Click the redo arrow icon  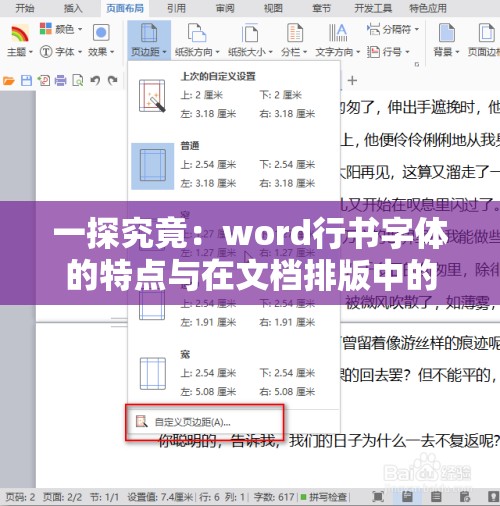[x=113, y=80]
